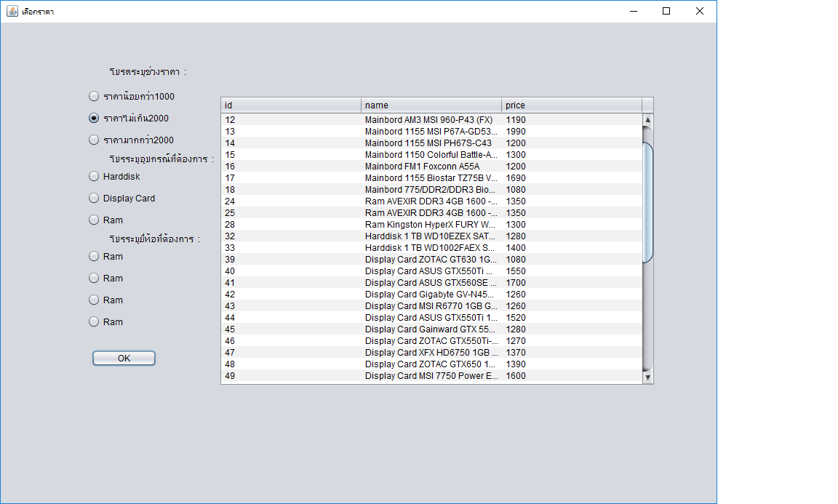This screenshot has height=504, width=838.
Task: Click price cell 1700 in the table
Action: click(572, 283)
